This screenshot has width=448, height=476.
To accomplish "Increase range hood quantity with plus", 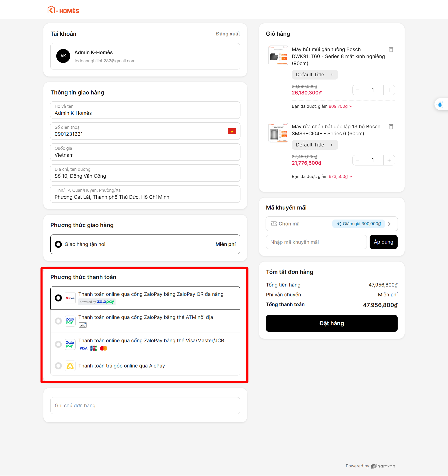I will tap(389, 90).
